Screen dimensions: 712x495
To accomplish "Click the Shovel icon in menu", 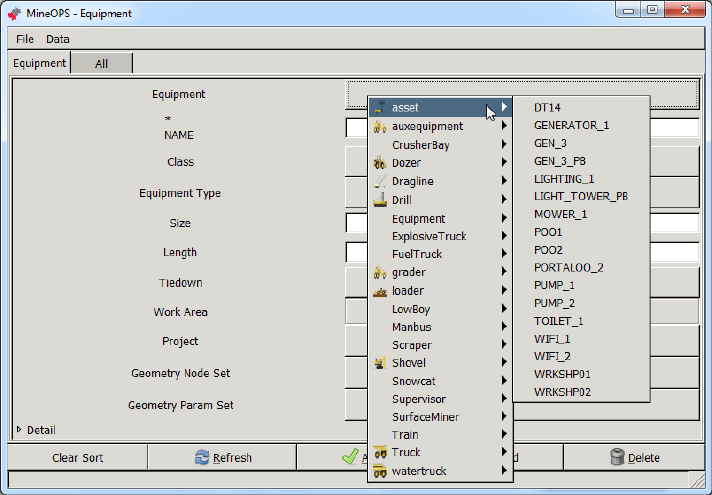I will 380,363.
